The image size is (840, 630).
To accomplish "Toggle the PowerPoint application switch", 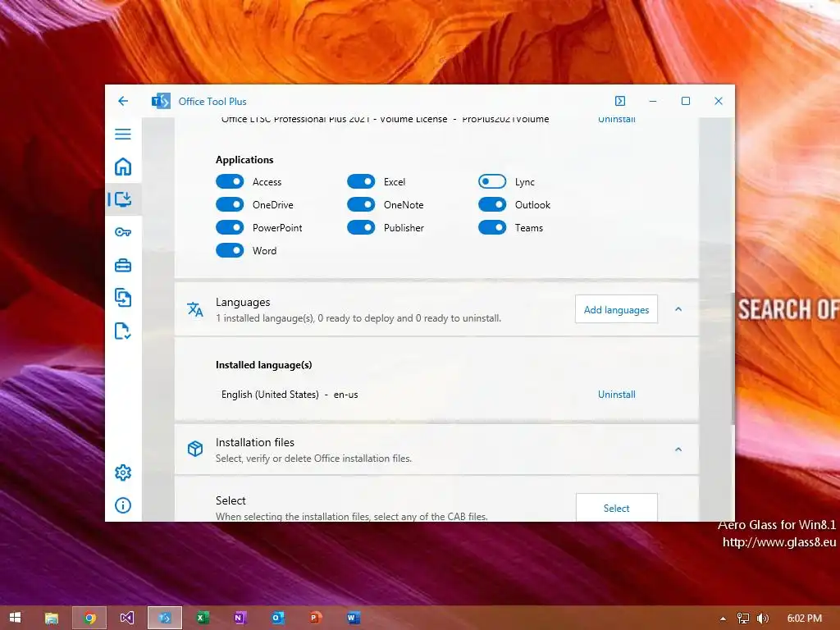I will click(230, 228).
